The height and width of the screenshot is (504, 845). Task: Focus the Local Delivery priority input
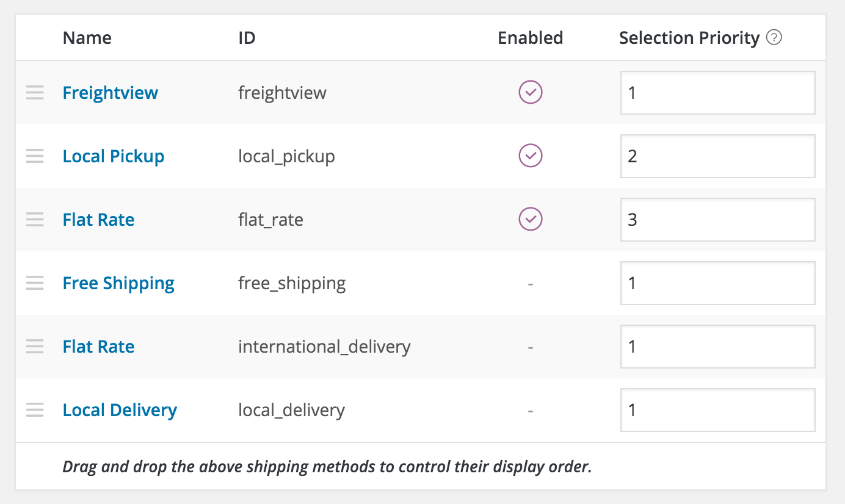[718, 410]
